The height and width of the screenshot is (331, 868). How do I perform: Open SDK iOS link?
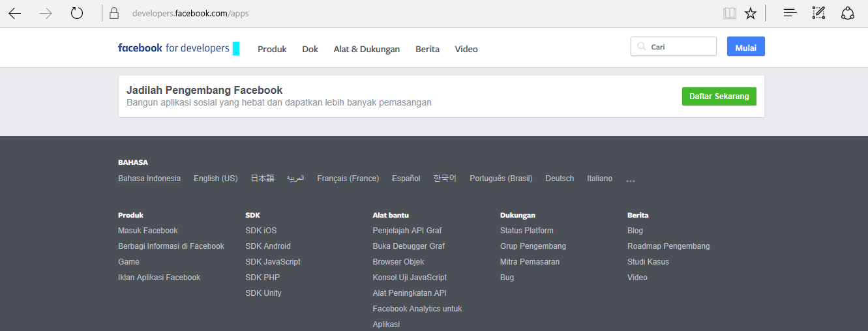pyautogui.click(x=261, y=231)
